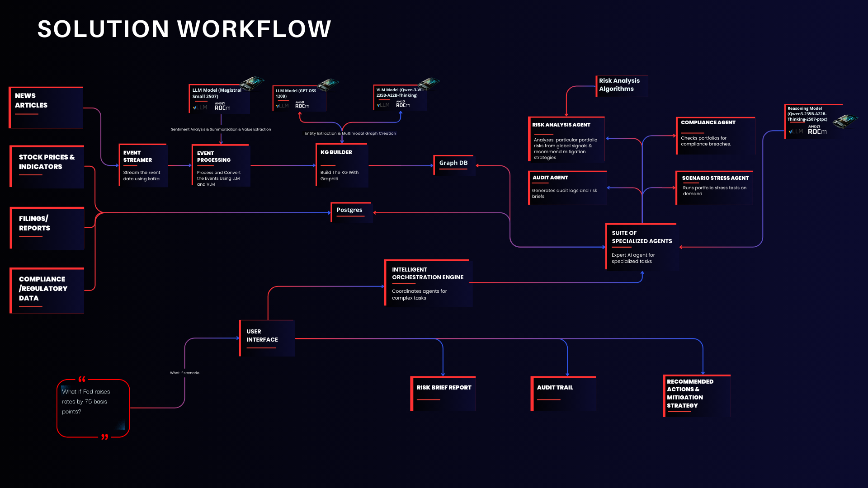The image size is (868, 488).
Task: Click the SCENARIO STRESS AGENT heading
Action: point(715,178)
